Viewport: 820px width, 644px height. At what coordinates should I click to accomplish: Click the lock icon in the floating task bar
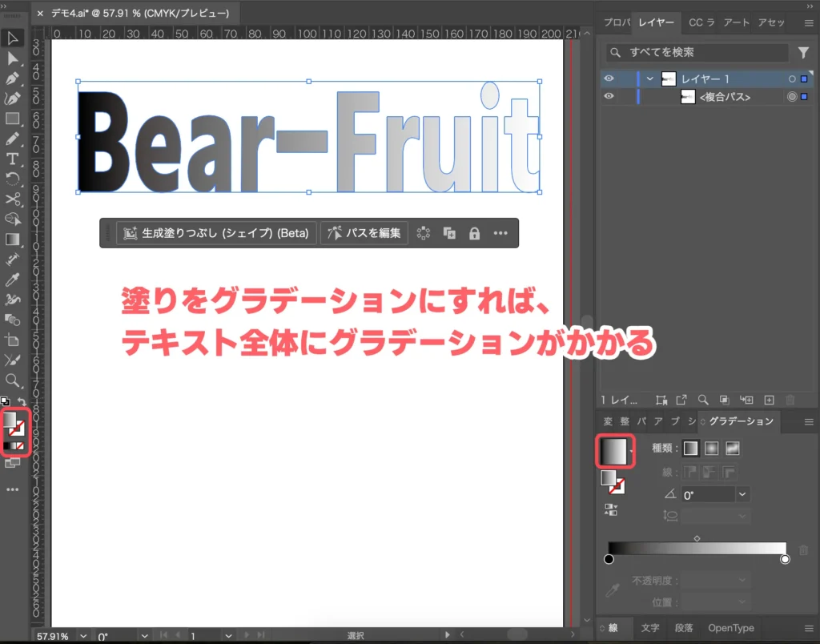[x=474, y=233]
